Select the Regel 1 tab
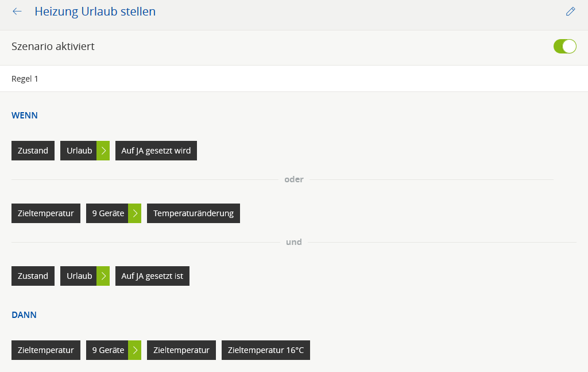The width and height of the screenshot is (588, 372). [x=25, y=79]
